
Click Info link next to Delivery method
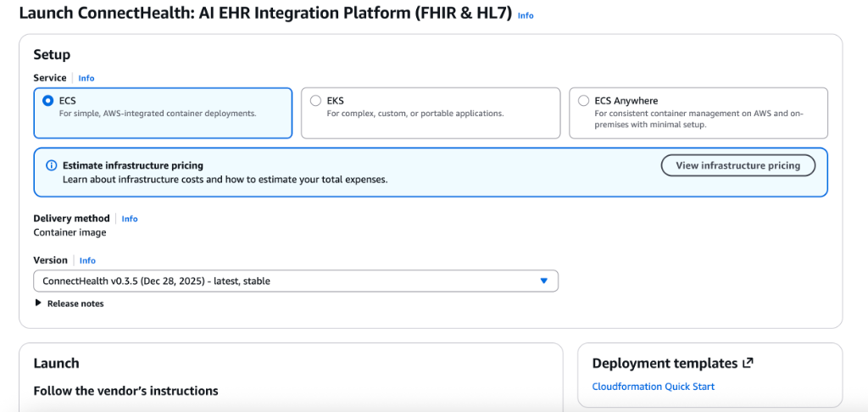point(129,219)
